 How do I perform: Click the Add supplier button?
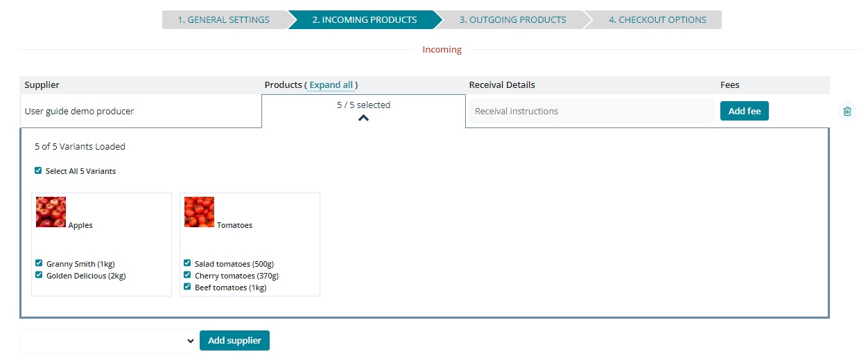(234, 341)
